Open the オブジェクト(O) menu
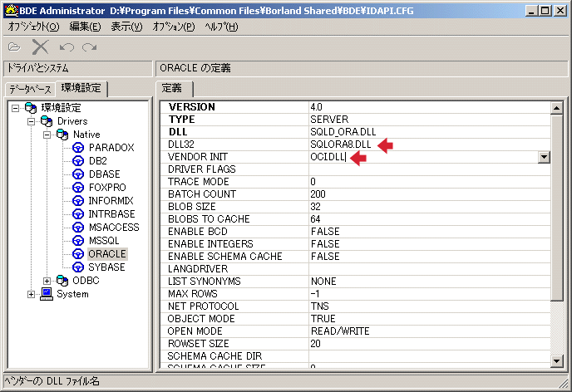Image resolution: width=572 pixels, height=392 pixels. click(x=33, y=27)
